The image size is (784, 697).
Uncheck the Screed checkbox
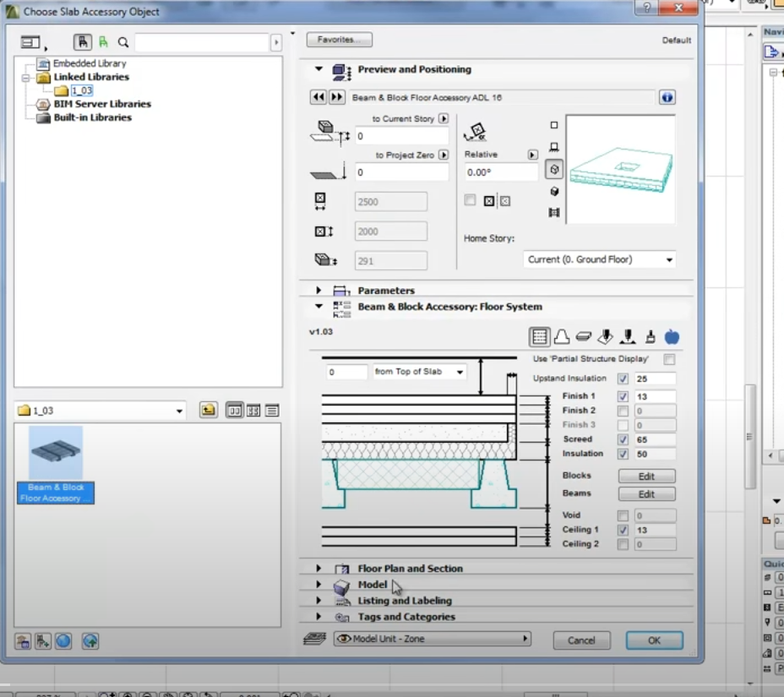point(623,439)
